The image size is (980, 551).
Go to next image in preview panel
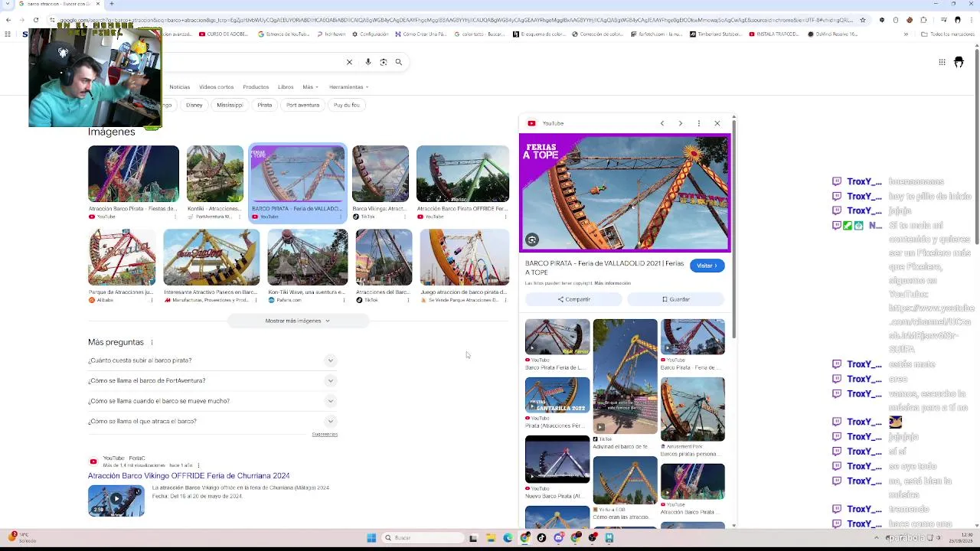[681, 123]
